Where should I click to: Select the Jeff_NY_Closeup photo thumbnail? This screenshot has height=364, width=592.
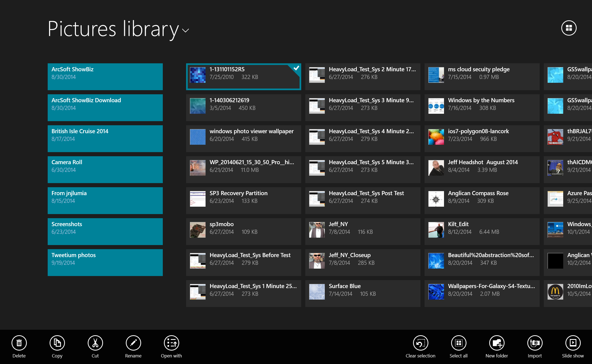point(317,261)
